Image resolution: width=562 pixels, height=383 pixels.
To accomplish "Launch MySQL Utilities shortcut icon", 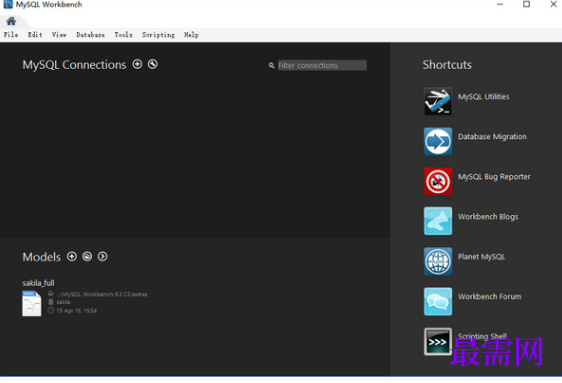I will point(438,101).
